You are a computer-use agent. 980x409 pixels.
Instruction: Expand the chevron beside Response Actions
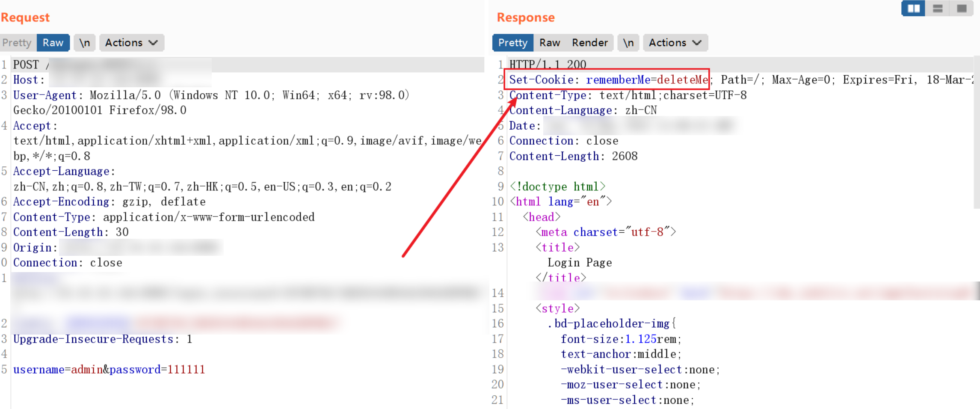[x=697, y=43]
